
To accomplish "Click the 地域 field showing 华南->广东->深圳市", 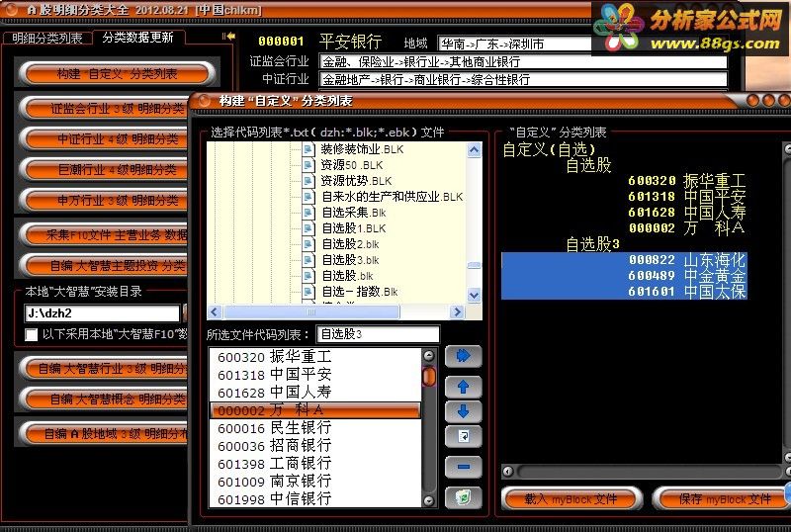I will pos(514,44).
